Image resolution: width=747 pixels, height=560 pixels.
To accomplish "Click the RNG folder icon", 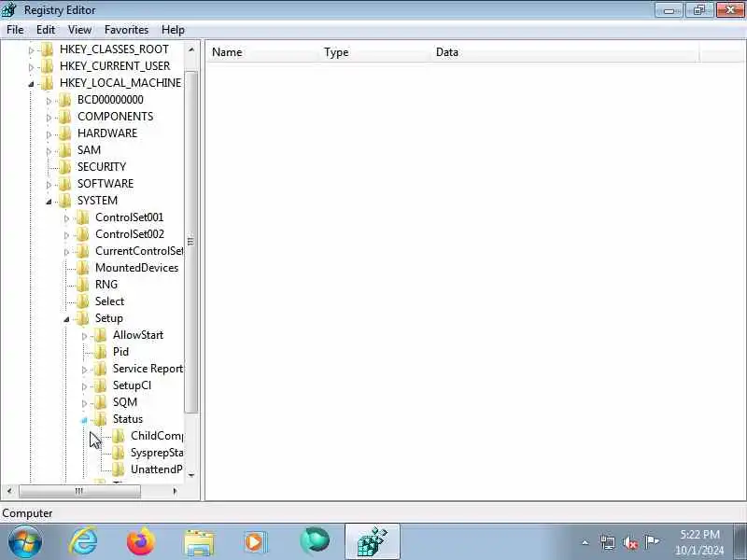I will click(x=82, y=285).
